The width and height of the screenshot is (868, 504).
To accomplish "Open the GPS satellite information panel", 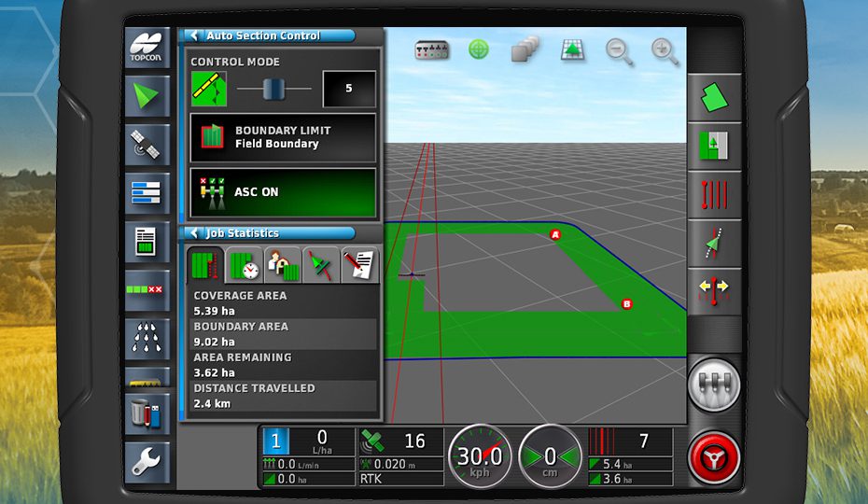I will tap(147, 145).
